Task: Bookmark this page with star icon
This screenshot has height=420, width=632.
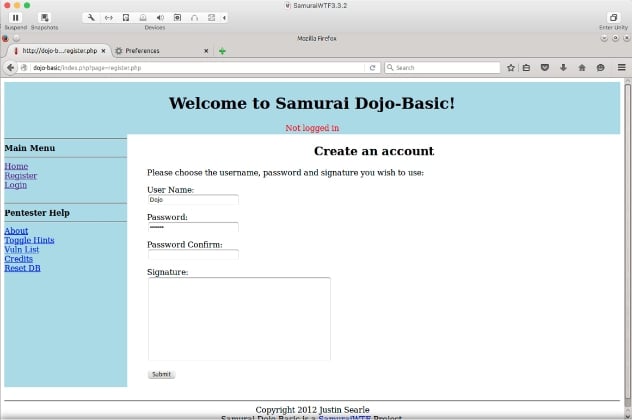Action: click(x=511, y=68)
